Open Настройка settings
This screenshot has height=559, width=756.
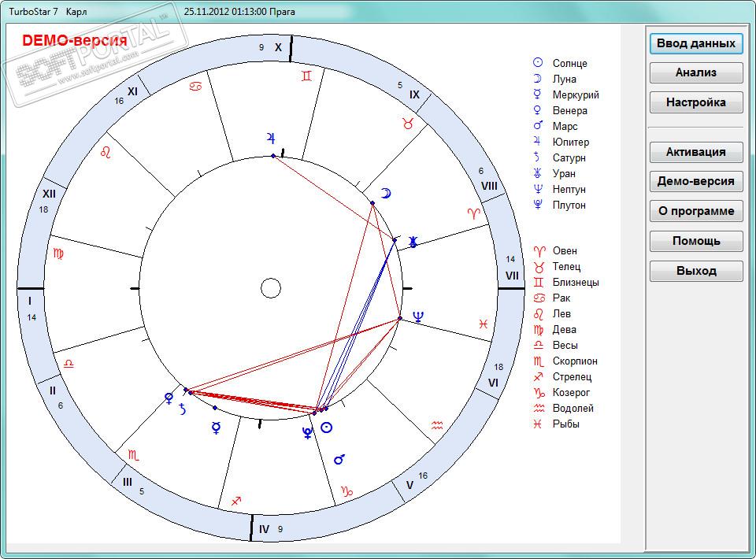point(695,102)
